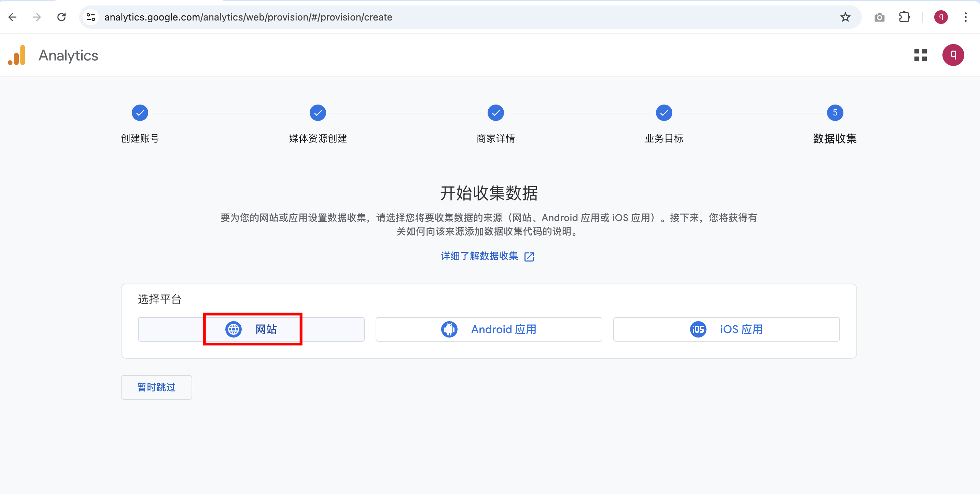Reload the page with refresh icon

click(x=61, y=17)
